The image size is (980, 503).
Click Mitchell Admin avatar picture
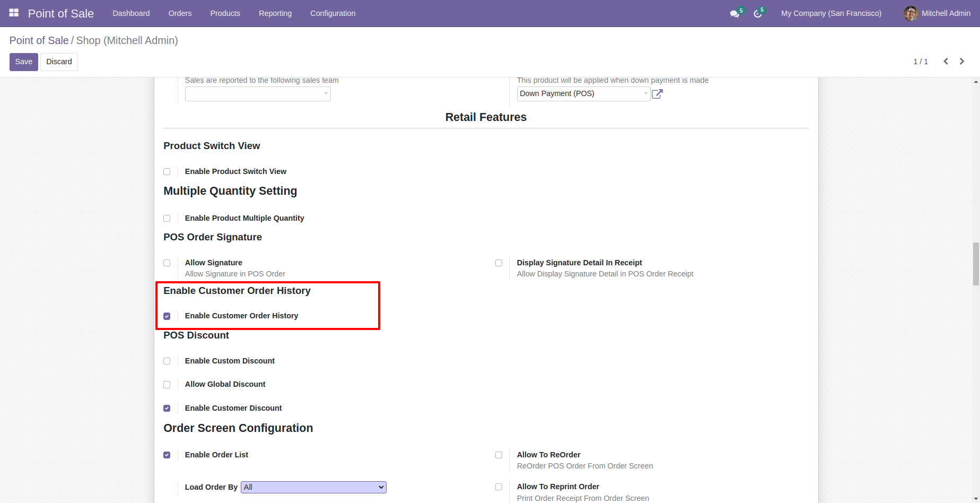911,13
